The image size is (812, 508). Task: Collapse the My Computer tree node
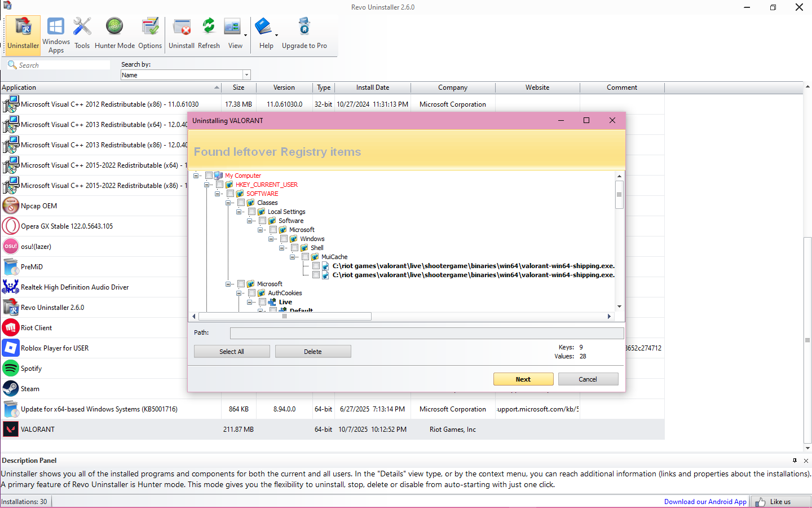click(x=196, y=176)
